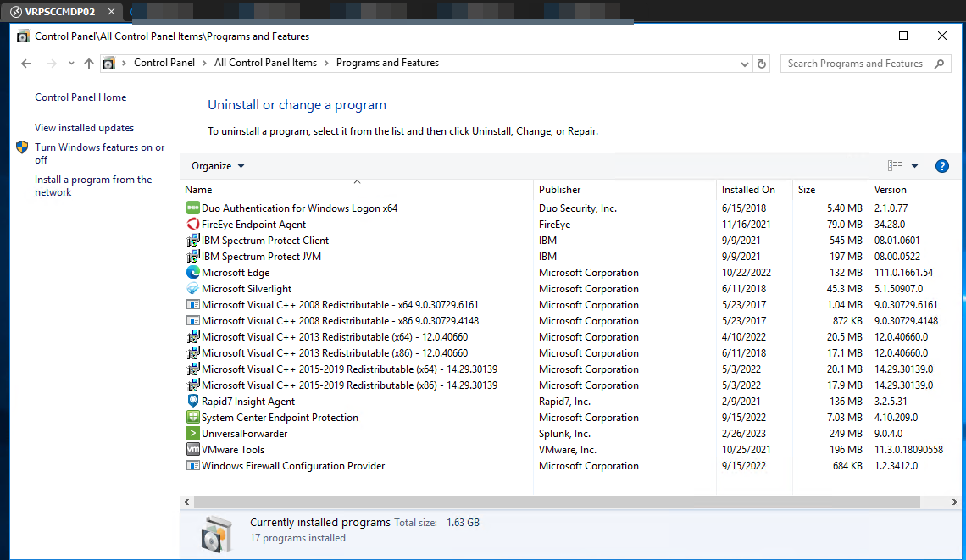Click the change your view icon
Image resolution: width=966 pixels, height=560 pixels.
pyautogui.click(x=895, y=166)
